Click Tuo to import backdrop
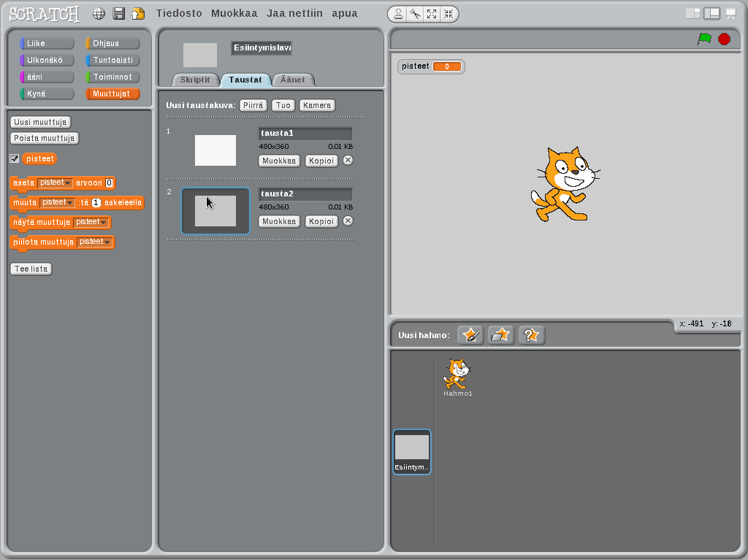The height and width of the screenshot is (560, 748). click(283, 105)
